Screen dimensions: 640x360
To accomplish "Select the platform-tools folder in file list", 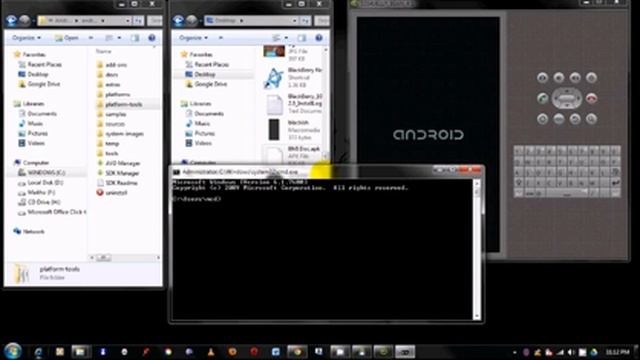I will click(x=120, y=104).
